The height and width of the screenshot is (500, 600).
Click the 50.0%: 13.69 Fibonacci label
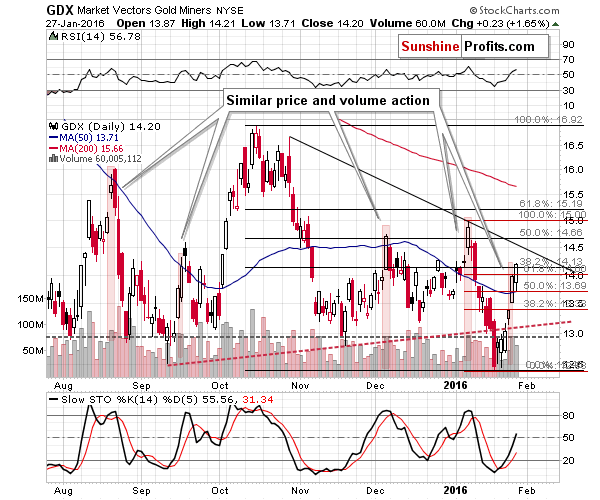pyautogui.click(x=555, y=285)
